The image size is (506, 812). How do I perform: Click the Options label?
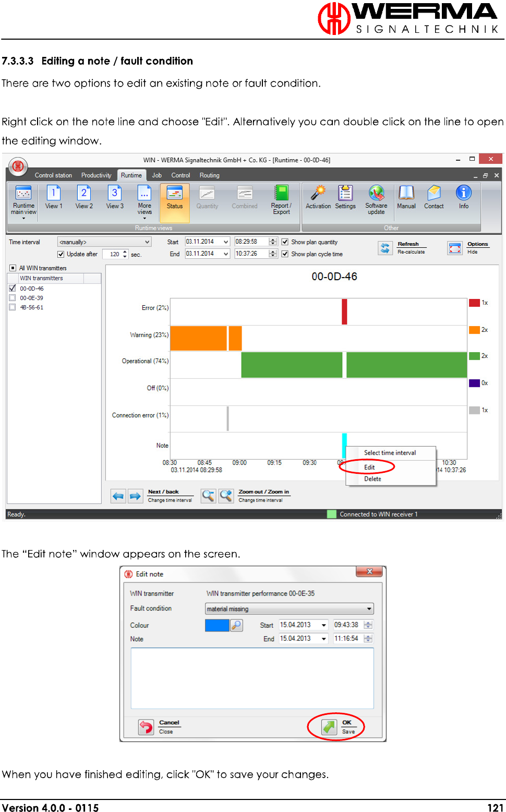477,244
